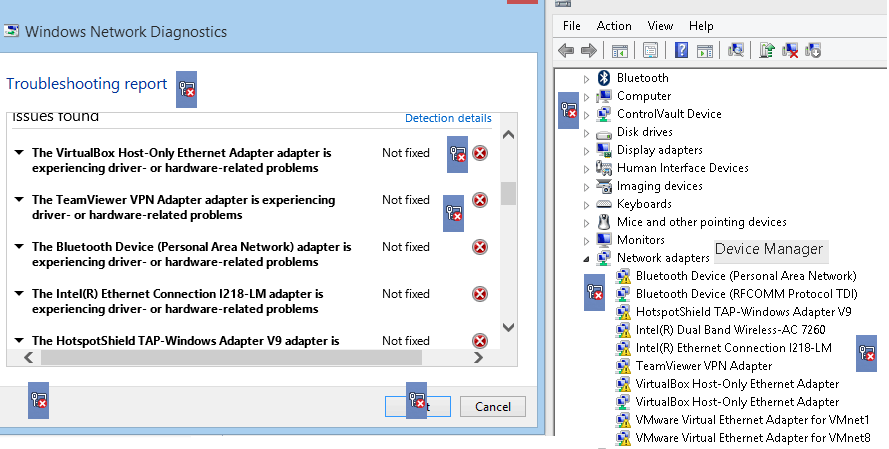This screenshot has width=889, height=449.
Task: Open the Detection details link
Action: (448, 118)
